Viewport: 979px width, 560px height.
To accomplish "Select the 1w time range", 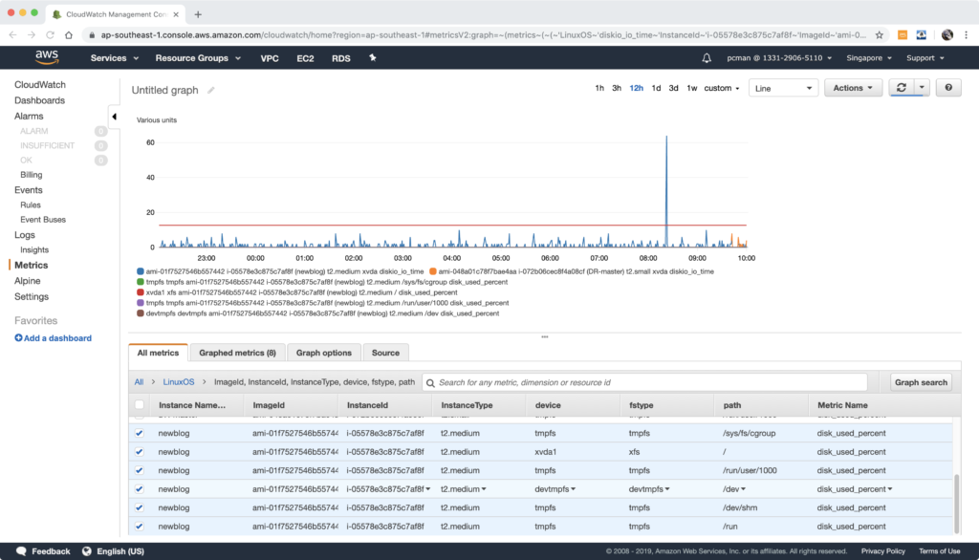I will (x=692, y=88).
